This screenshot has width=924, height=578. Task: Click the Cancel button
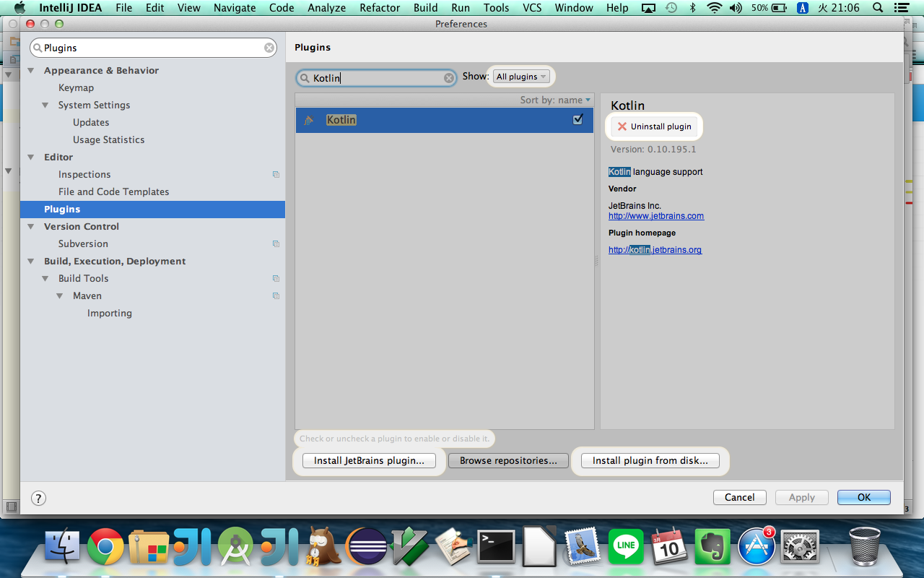(x=739, y=497)
